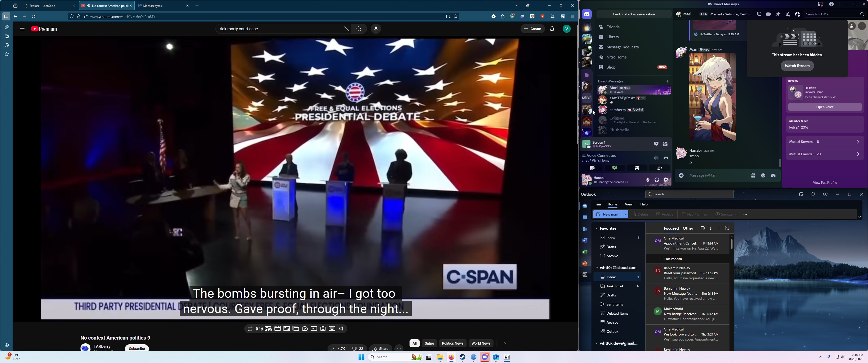The width and height of the screenshot is (868, 363).
Task: Turn on camera in Discord voice controls
Action: tap(592, 168)
